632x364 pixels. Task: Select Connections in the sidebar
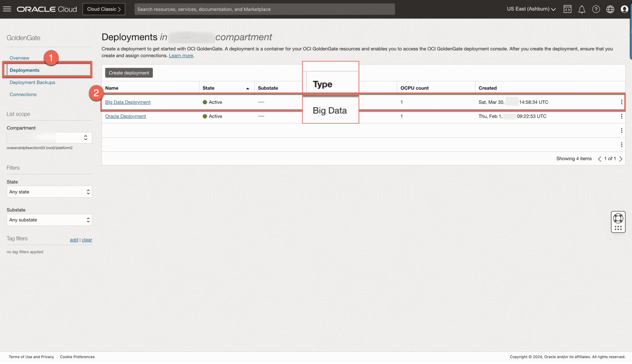point(23,94)
